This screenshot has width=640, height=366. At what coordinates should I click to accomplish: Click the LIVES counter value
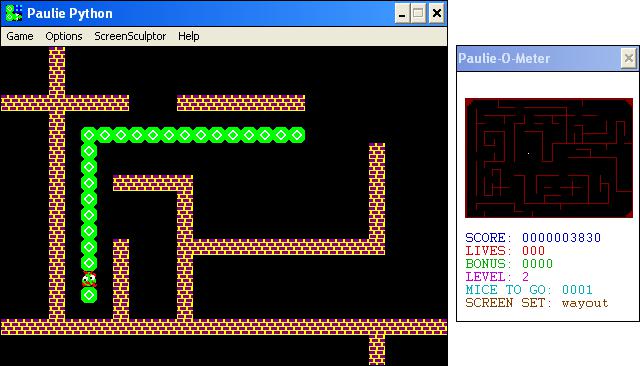coord(533,251)
